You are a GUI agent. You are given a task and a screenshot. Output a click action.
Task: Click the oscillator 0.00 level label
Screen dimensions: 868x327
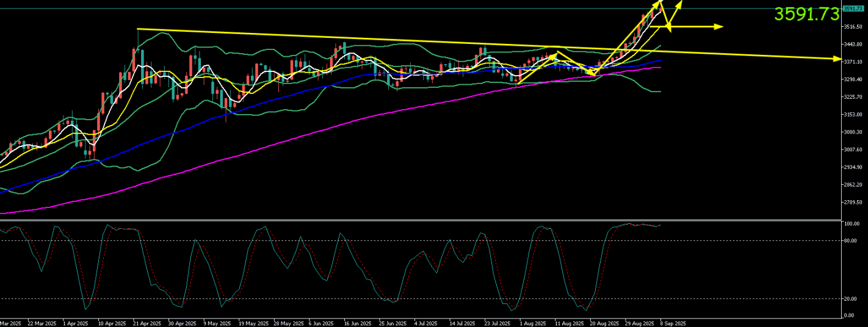point(849,315)
